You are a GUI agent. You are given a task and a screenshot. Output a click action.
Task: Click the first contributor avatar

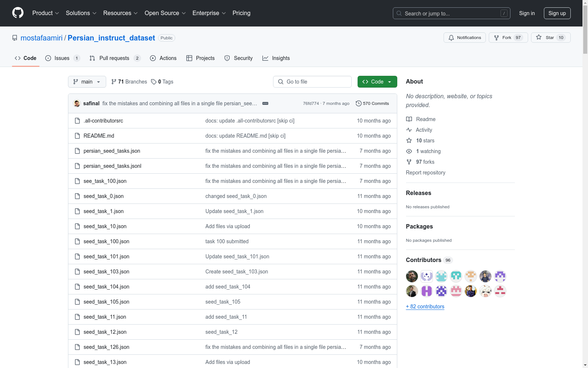pos(412,276)
